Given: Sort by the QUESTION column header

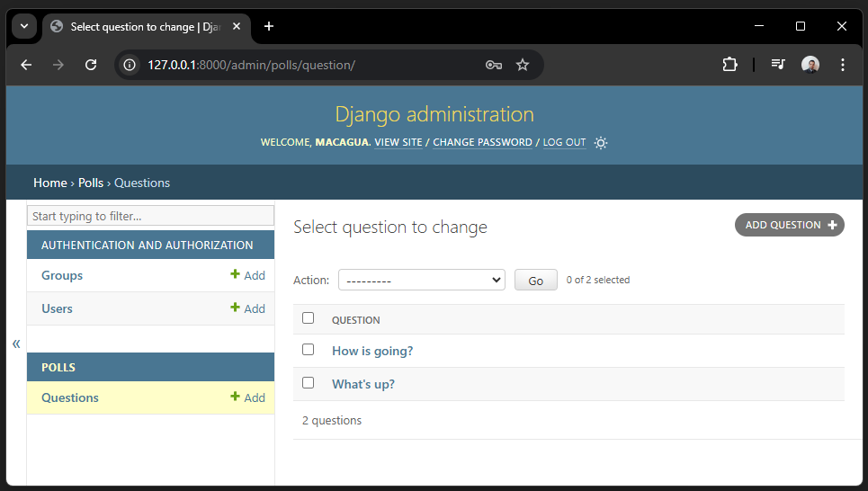Looking at the screenshot, I should click(356, 320).
